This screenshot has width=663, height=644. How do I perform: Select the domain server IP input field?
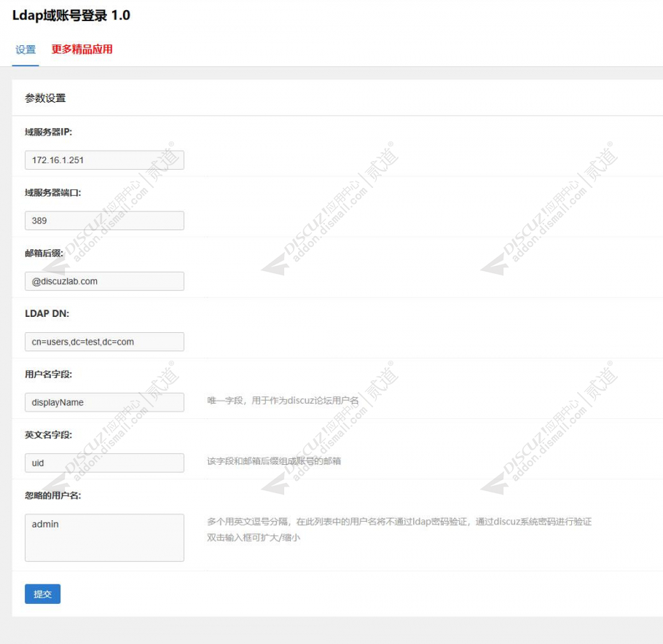pos(103,160)
